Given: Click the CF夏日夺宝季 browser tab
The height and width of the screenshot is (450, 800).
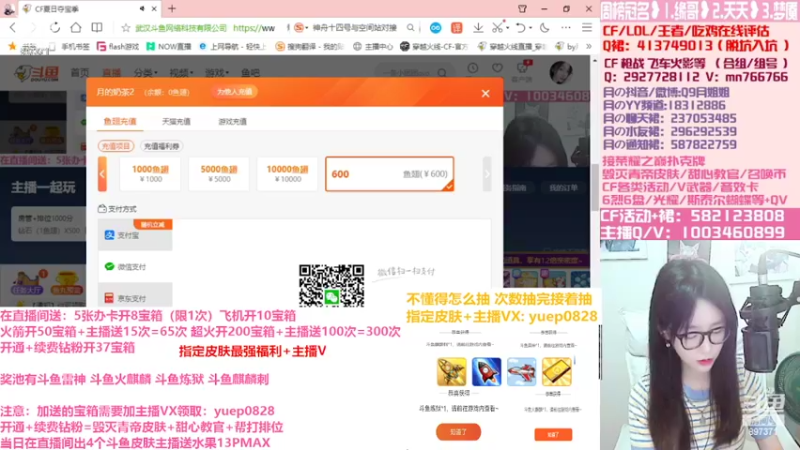Looking at the screenshot, I should pos(90,9).
